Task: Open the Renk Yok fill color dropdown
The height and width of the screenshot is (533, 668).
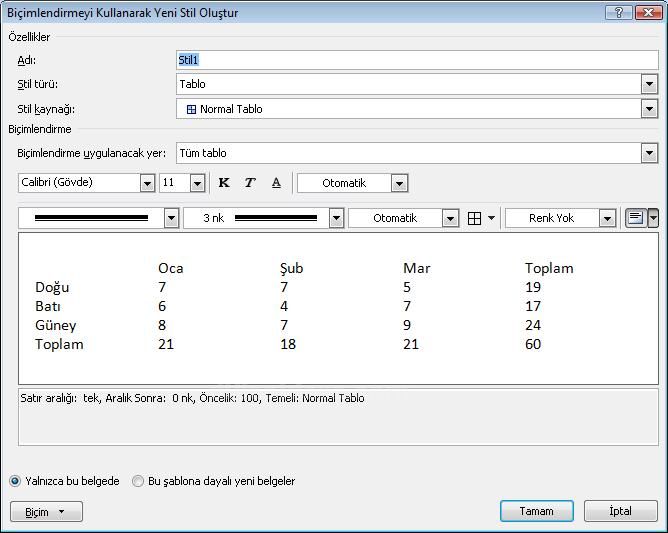Action: coord(607,218)
